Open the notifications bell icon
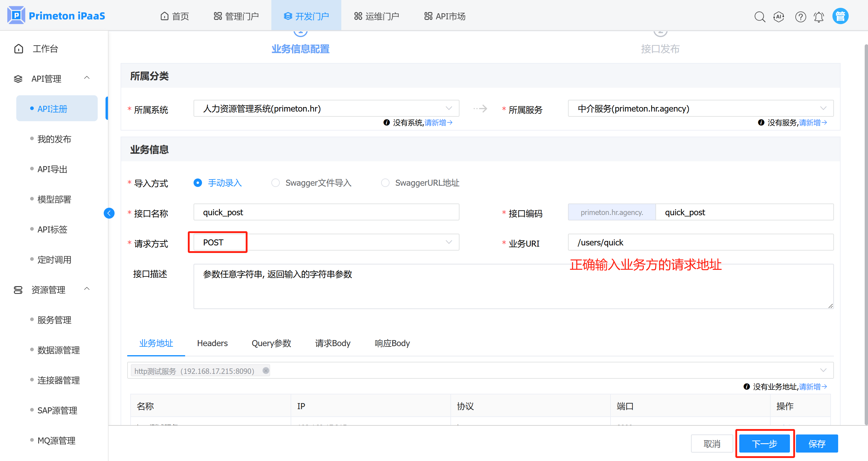The width and height of the screenshot is (868, 461). [819, 17]
